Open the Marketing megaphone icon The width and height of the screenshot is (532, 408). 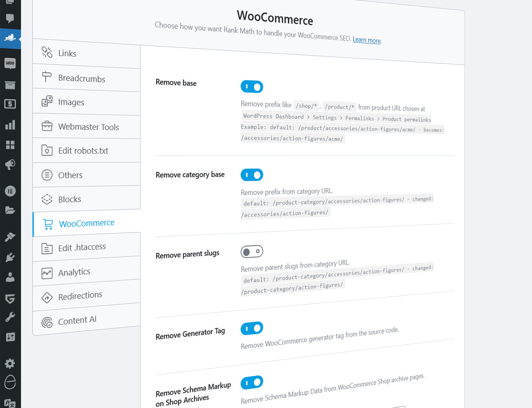[x=10, y=165]
